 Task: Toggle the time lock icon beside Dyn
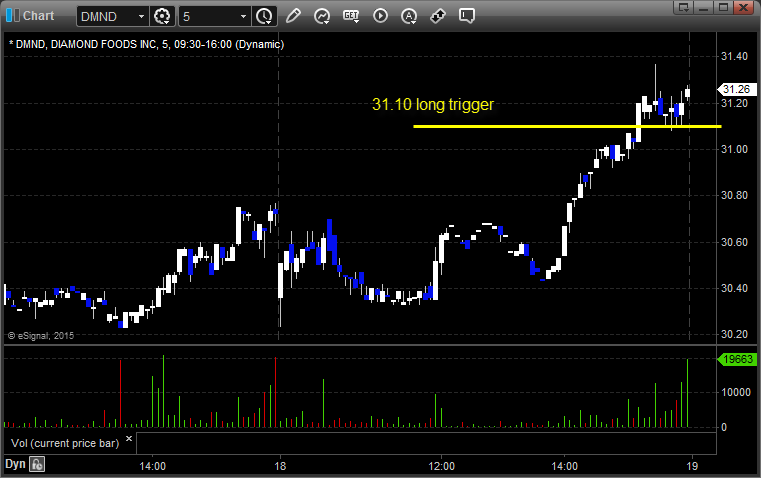tap(37, 464)
